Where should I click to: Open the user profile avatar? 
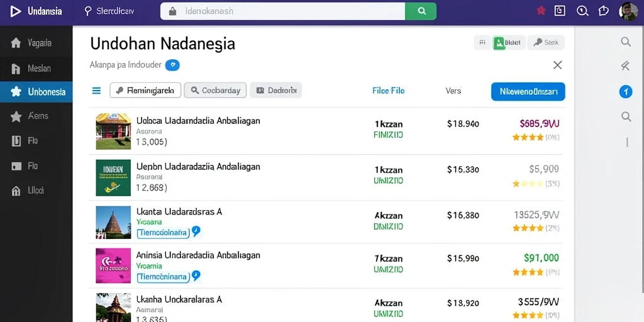tap(628, 11)
